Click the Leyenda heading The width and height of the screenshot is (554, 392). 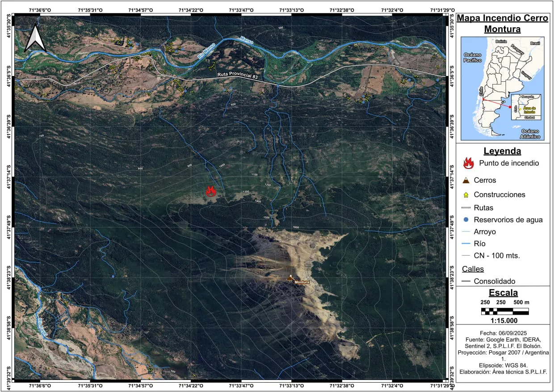click(x=502, y=151)
